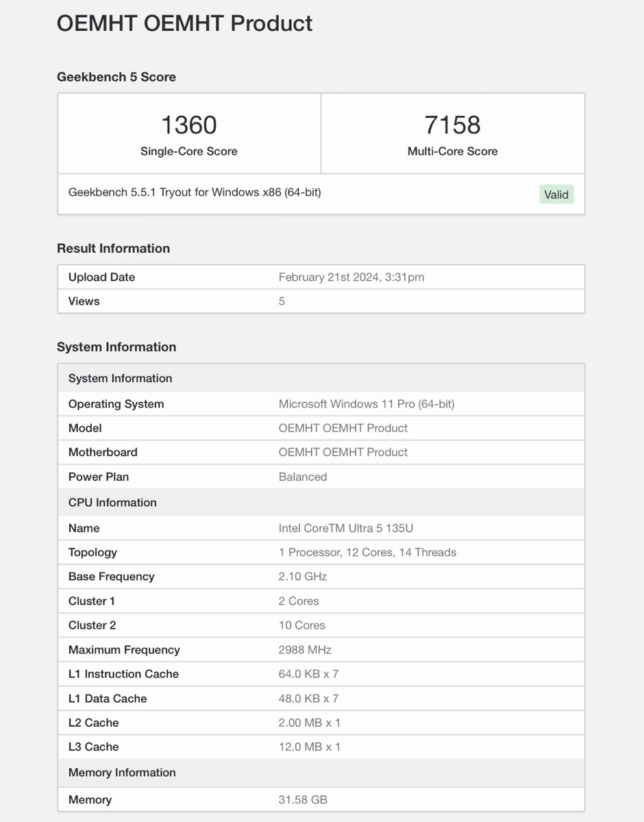The width and height of the screenshot is (644, 822).
Task: Click the Motherboard row label
Action: click(x=103, y=452)
